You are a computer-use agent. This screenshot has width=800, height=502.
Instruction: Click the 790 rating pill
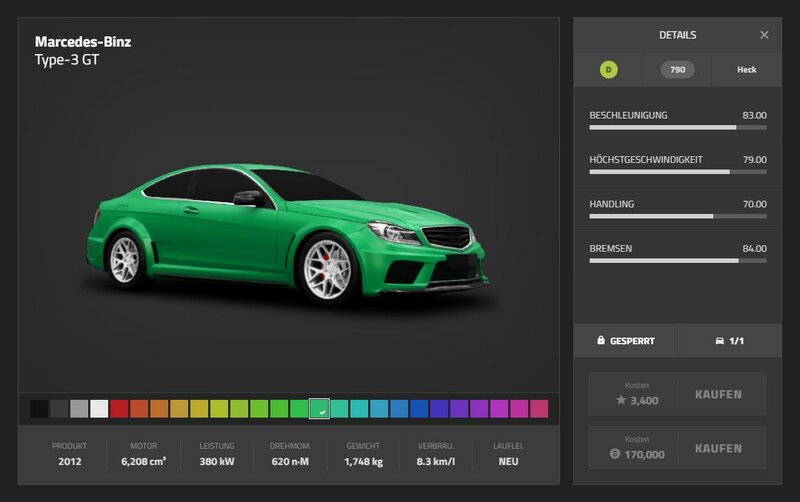(677, 70)
